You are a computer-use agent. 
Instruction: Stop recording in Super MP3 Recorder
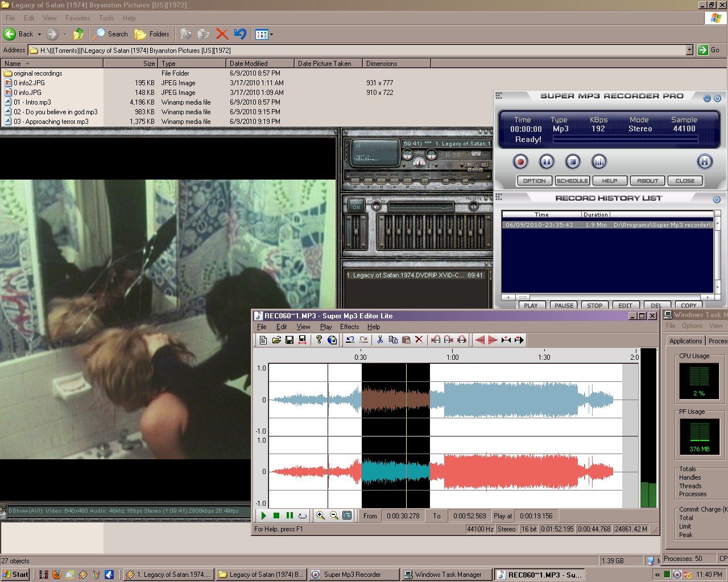[573, 162]
